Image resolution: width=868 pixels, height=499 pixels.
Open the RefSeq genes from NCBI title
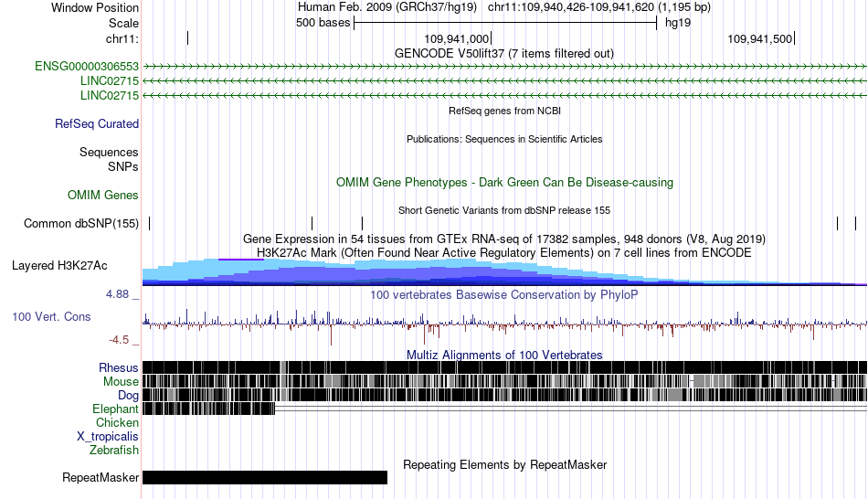pyautogui.click(x=504, y=111)
